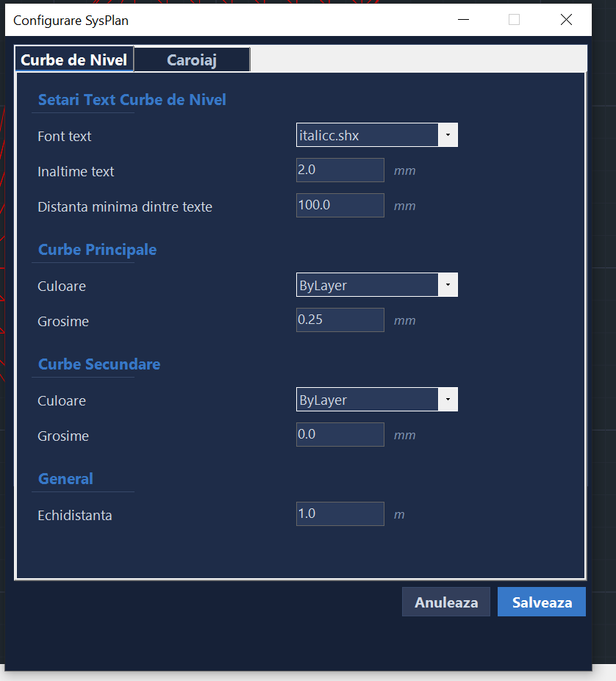Click the Inaltime text input field

(x=340, y=170)
